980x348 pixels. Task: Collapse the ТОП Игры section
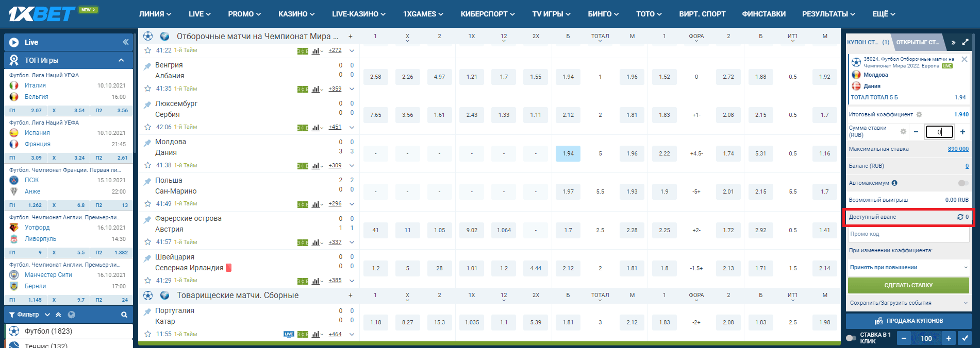click(121, 60)
